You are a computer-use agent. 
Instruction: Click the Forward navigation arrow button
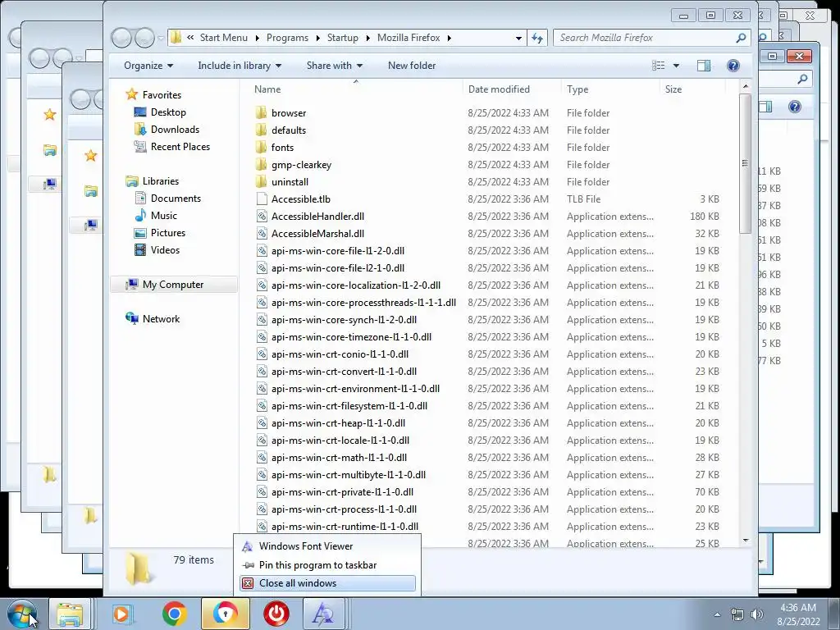pos(144,38)
